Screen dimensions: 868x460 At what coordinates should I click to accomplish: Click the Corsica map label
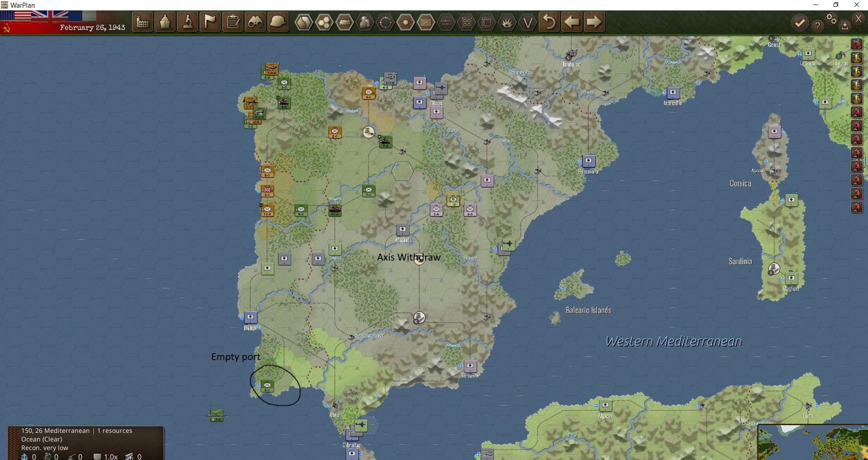[740, 183]
